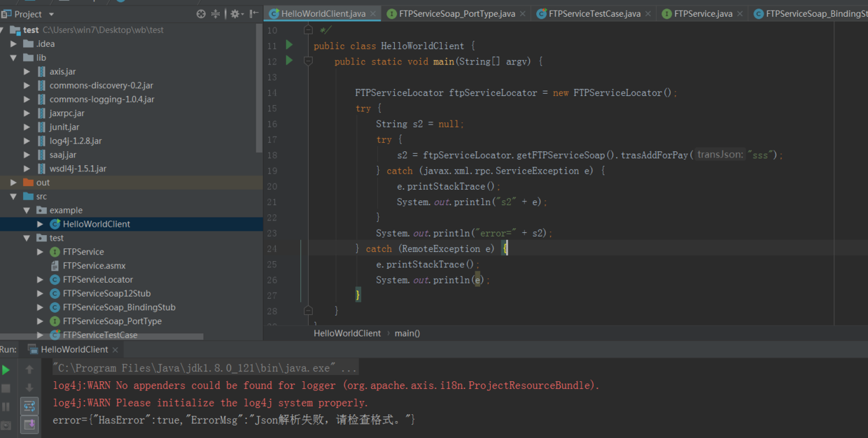Image resolution: width=868 pixels, height=438 pixels.
Task: Expand the axis.jar node
Action: click(27, 71)
